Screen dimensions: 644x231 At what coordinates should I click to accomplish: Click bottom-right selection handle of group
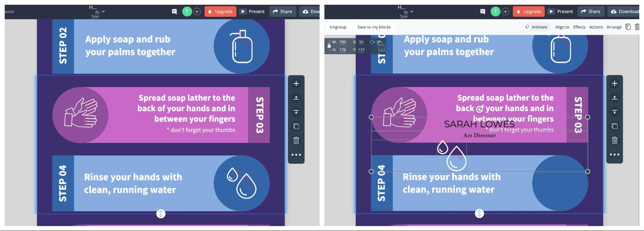588,172
